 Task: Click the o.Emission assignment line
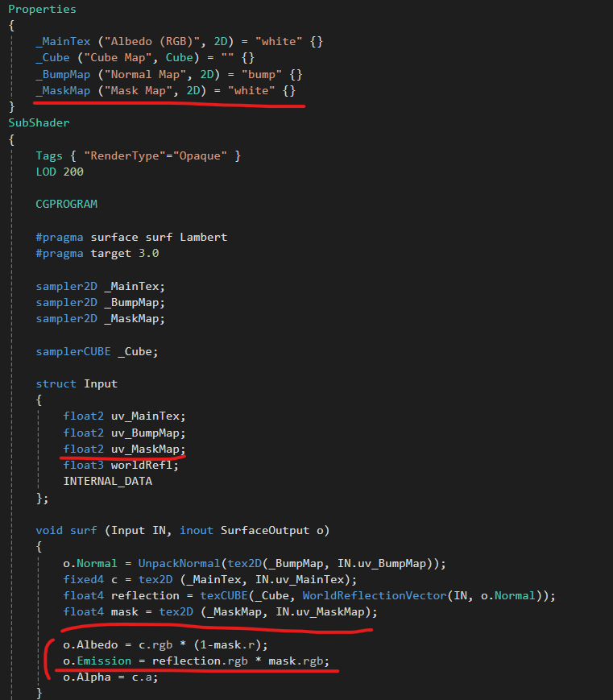point(197,661)
